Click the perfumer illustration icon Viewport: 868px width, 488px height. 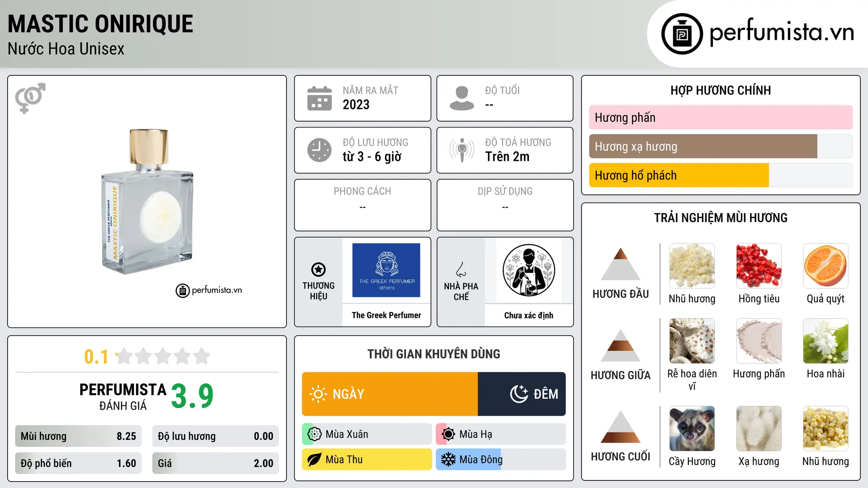coord(529,270)
